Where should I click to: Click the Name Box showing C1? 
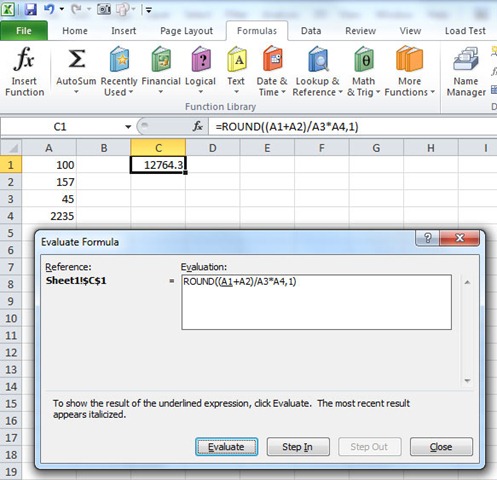pos(60,127)
